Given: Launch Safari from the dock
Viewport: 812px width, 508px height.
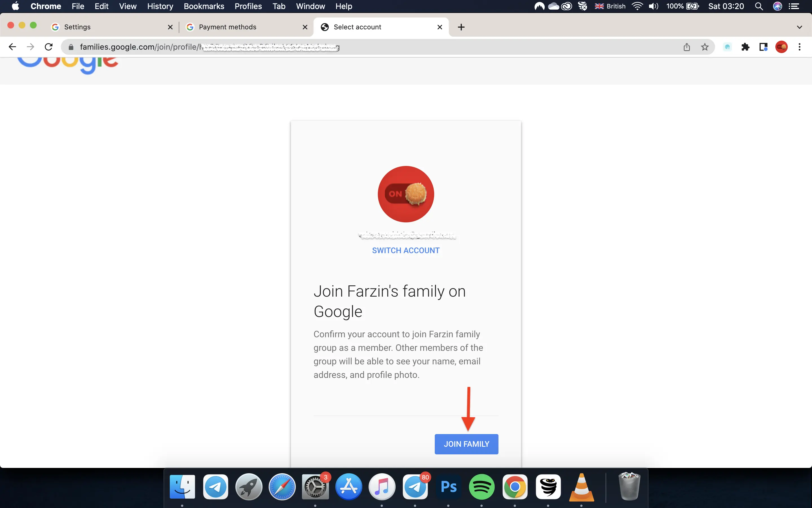Looking at the screenshot, I should coord(282,487).
